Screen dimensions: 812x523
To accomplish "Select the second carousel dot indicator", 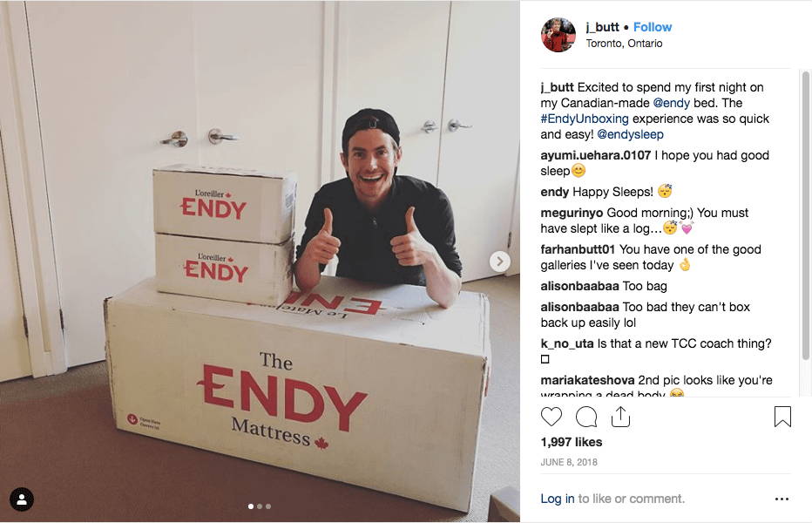I will pos(260,506).
